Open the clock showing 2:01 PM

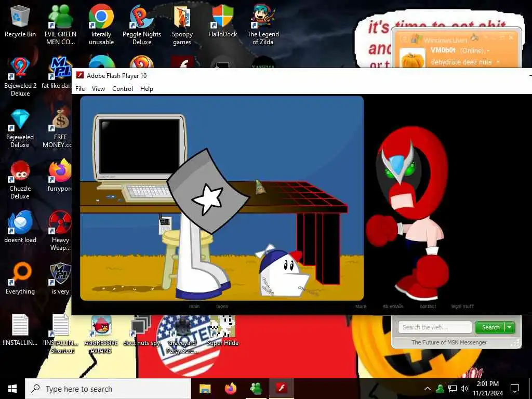click(487, 389)
